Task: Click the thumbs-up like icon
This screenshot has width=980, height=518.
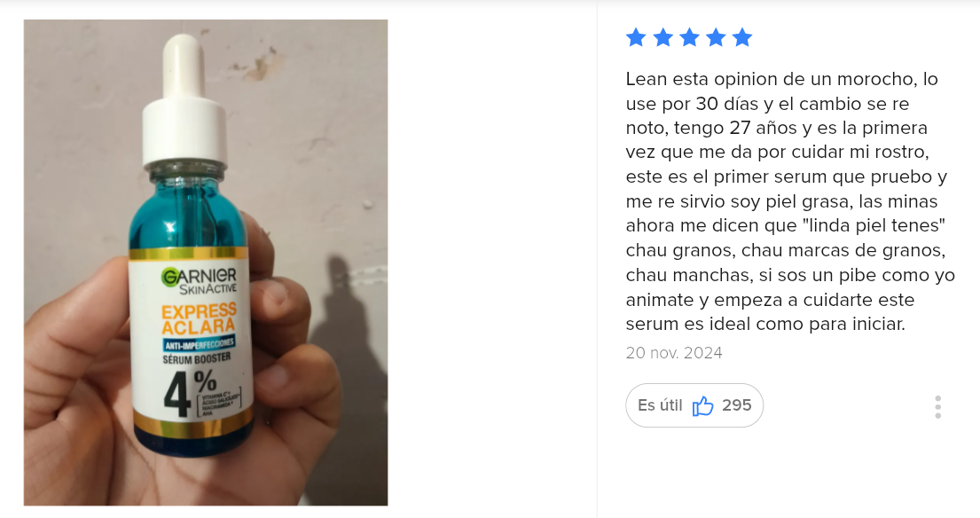Action: 702,405
